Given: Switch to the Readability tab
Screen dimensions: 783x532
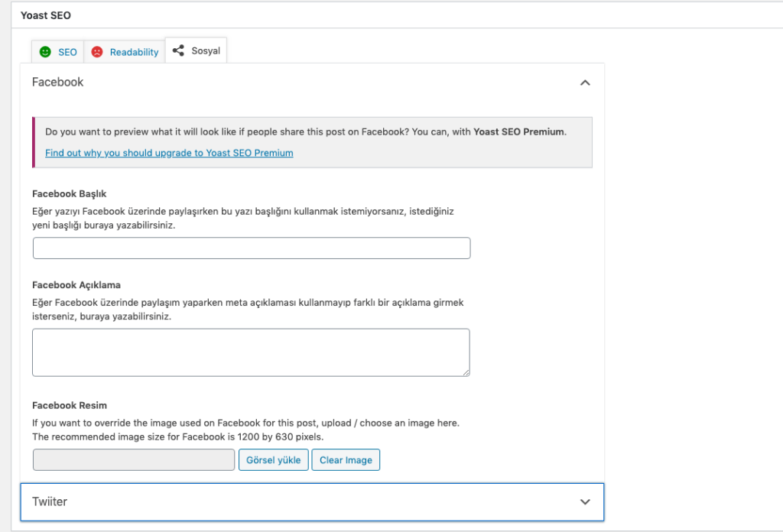Looking at the screenshot, I should (125, 52).
